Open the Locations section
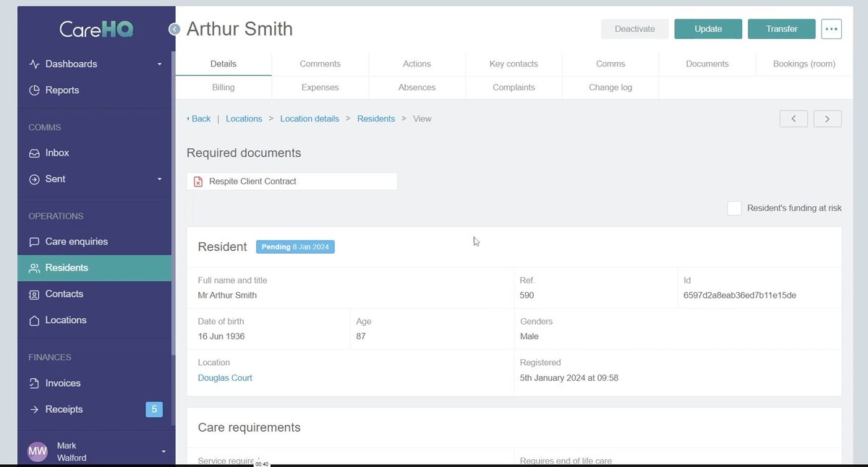The image size is (868, 467). pyautogui.click(x=64, y=320)
